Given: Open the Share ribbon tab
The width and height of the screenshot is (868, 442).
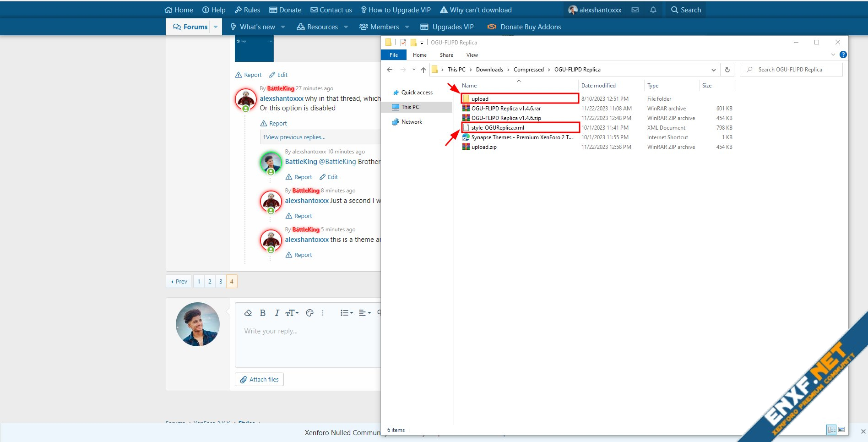Looking at the screenshot, I should pyautogui.click(x=446, y=55).
